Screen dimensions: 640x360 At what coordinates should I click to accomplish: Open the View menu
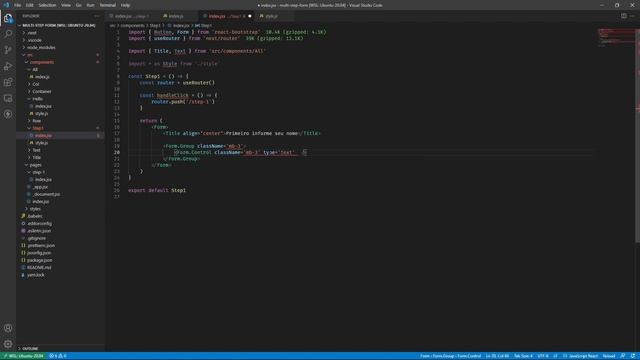66,5
